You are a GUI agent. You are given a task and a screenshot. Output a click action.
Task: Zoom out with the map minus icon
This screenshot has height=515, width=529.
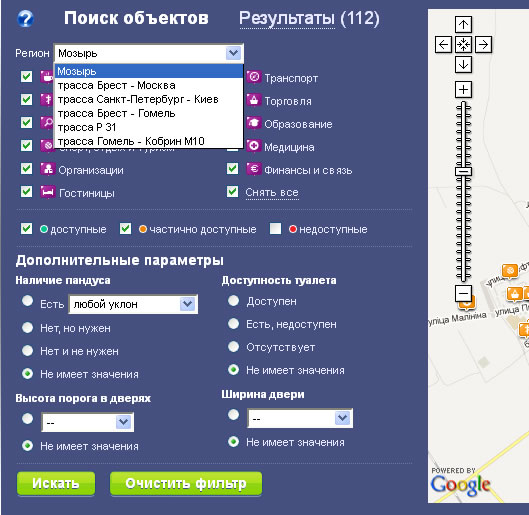[x=463, y=293]
